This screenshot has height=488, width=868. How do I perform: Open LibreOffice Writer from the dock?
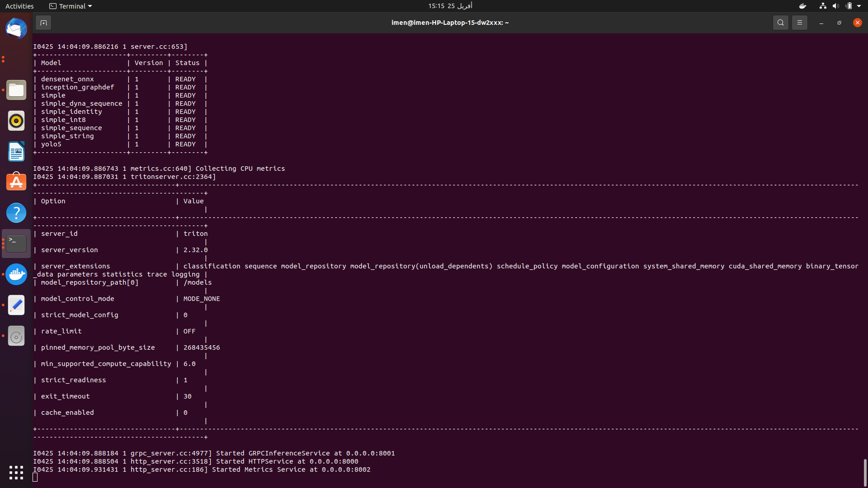tap(16, 151)
